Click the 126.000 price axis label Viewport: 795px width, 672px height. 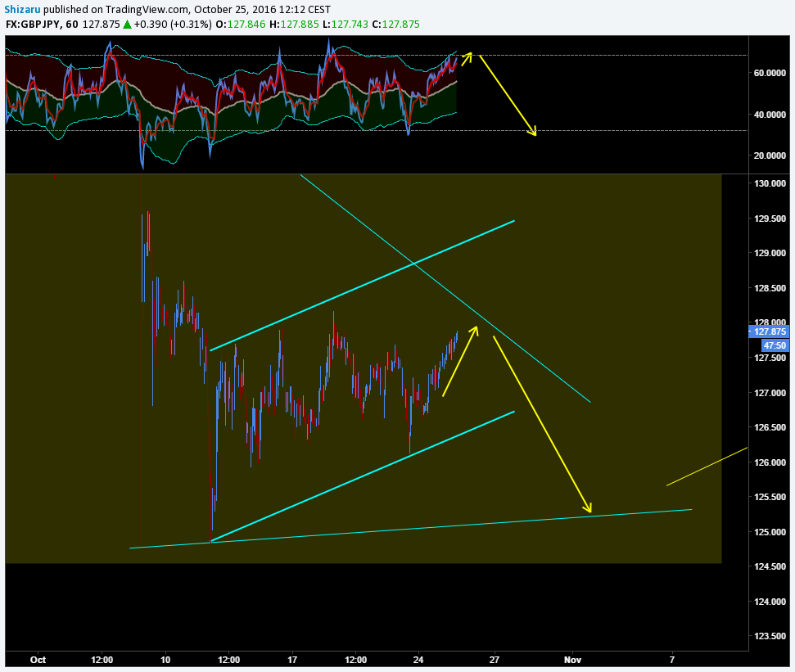click(770, 462)
